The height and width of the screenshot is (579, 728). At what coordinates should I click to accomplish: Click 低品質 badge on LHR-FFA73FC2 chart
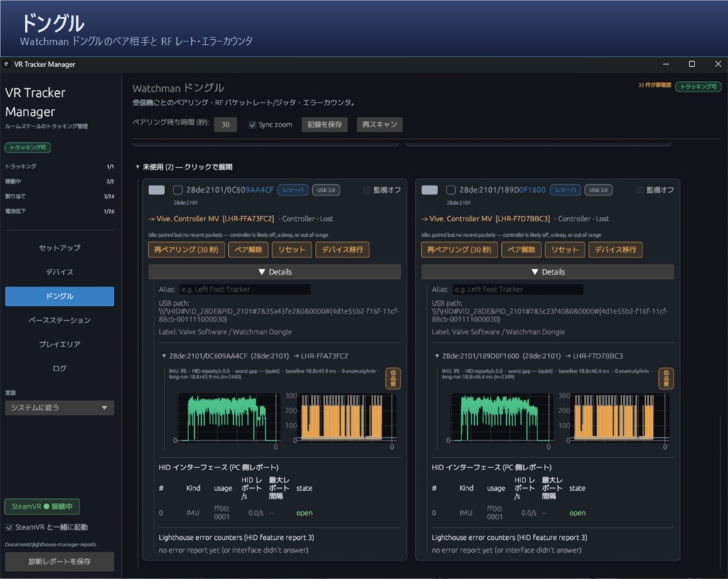tap(393, 378)
